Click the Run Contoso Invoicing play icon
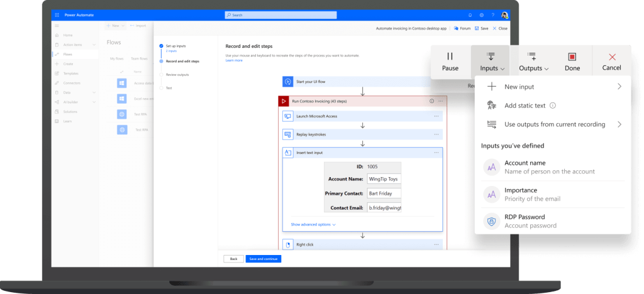This screenshot has width=644, height=294. (x=283, y=101)
